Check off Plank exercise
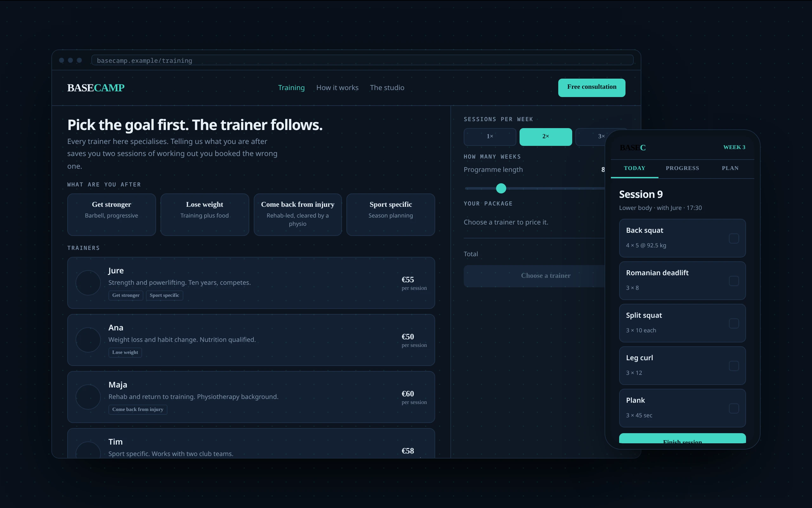 [734, 408]
